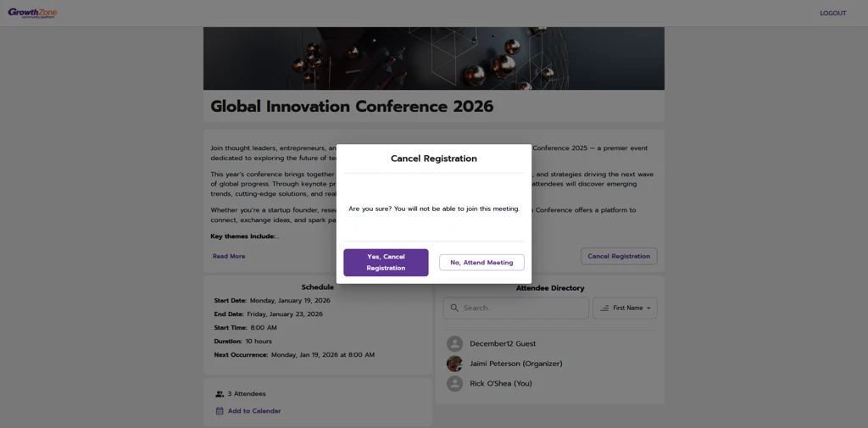Click the GrowthZone logo

32,13
